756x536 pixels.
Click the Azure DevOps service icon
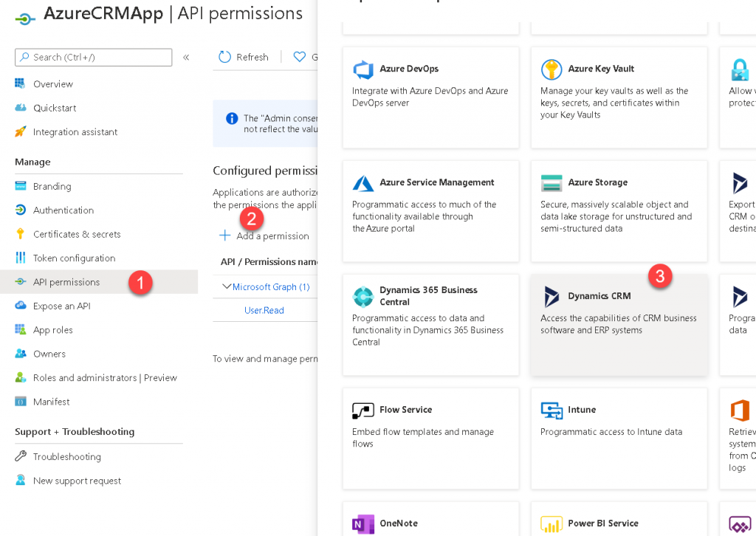coord(363,69)
